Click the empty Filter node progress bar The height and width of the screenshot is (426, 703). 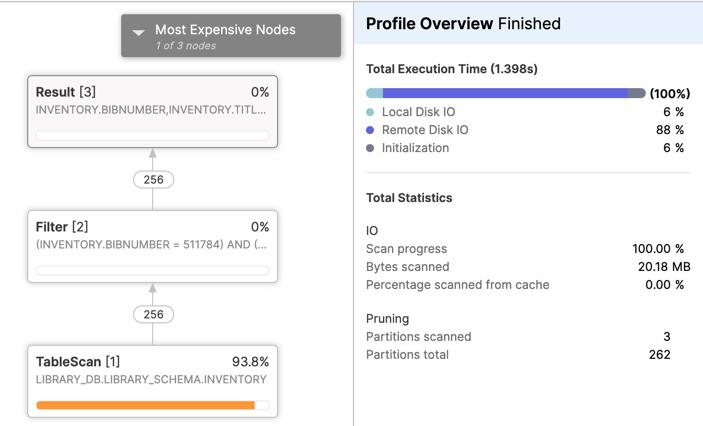(152, 270)
